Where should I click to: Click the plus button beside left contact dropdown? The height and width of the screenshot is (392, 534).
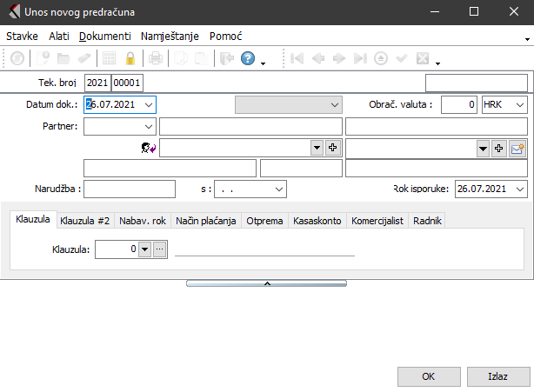(332, 149)
